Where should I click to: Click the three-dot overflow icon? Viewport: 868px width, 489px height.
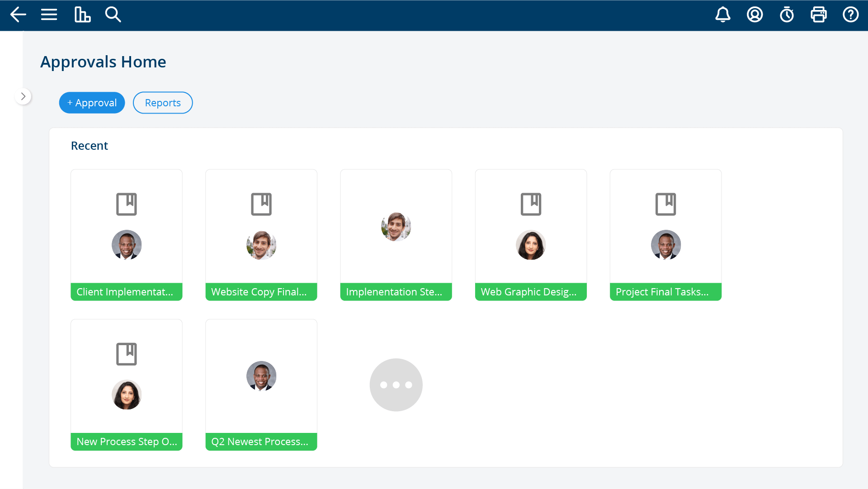[396, 385]
